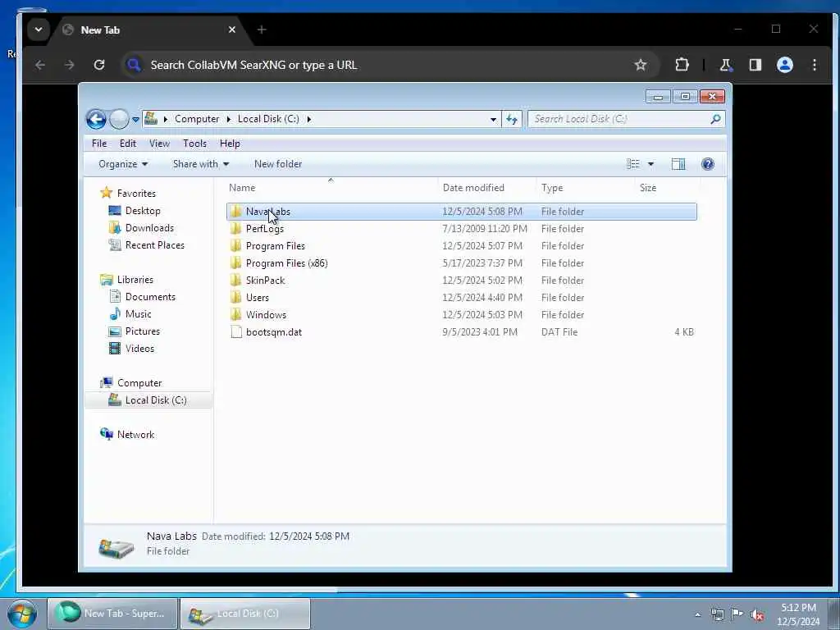Click Network in the navigation pane

(135, 435)
